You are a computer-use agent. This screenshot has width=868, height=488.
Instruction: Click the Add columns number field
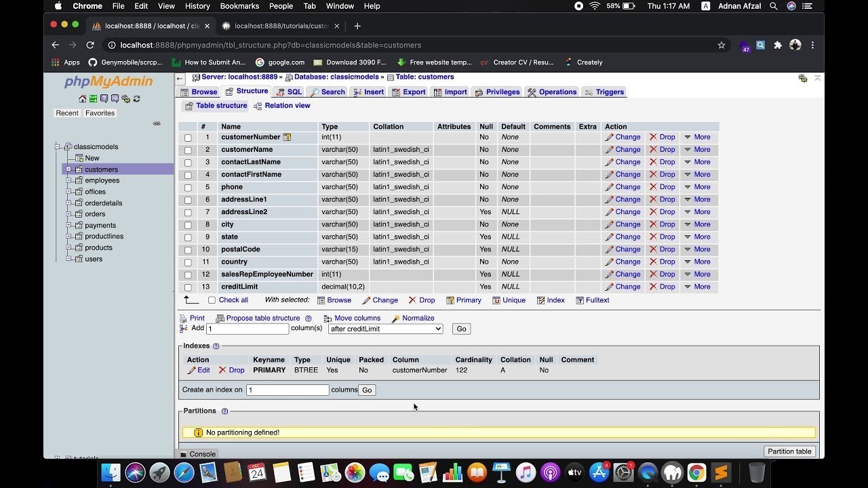(x=248, y=329)
